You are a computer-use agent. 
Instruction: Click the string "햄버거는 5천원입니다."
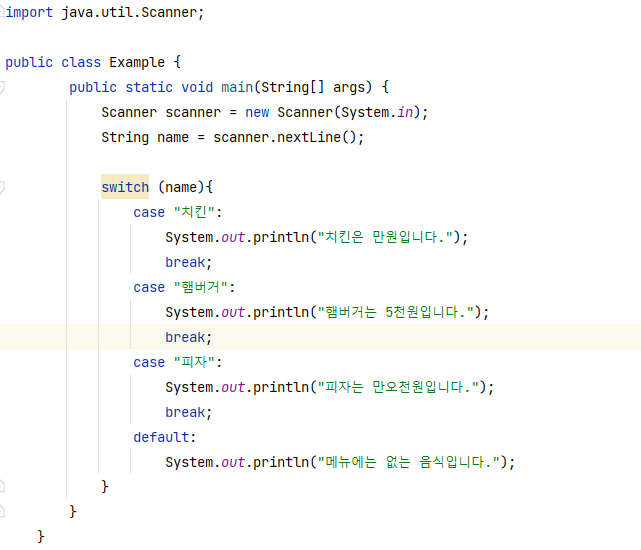coord(396,312)
